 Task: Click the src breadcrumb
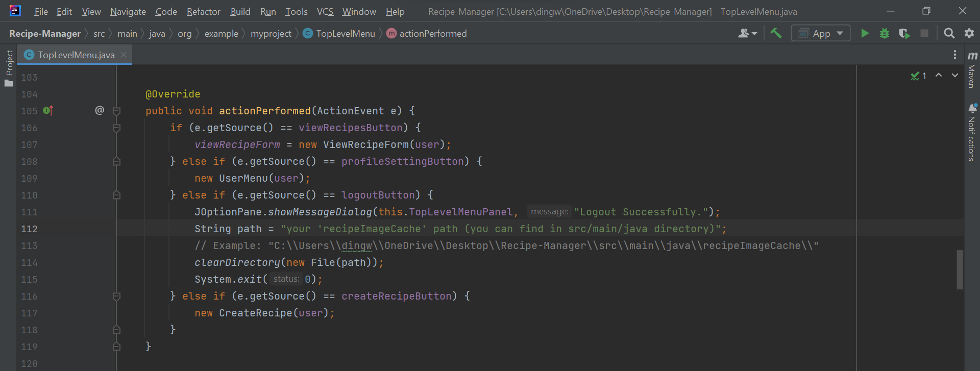99,33
